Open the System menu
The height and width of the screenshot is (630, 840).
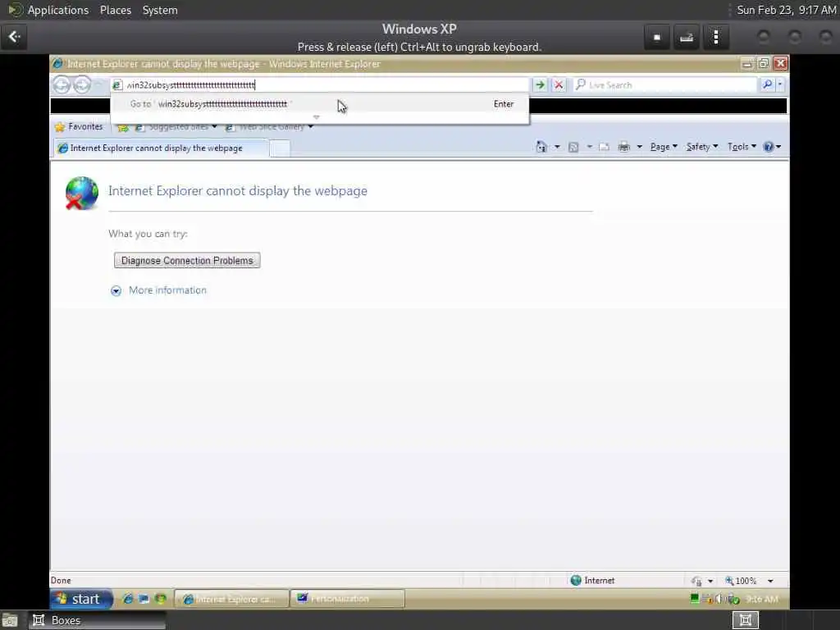pyautogui.click(x=160, y=10)
